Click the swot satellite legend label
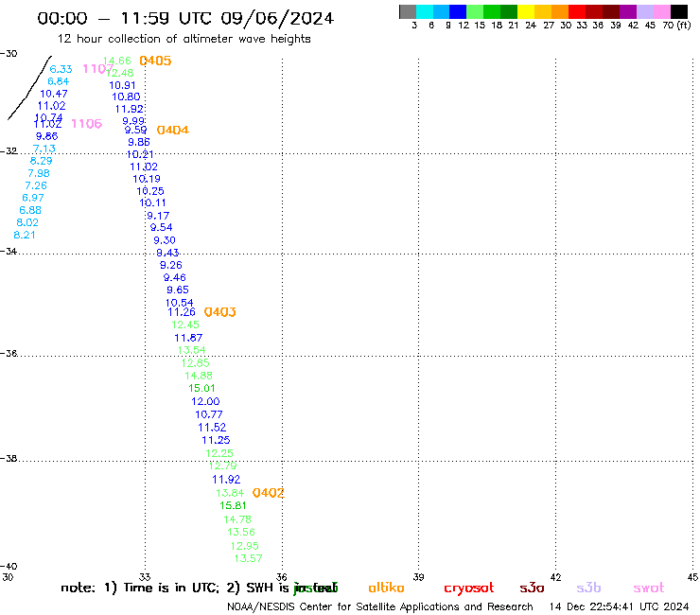 tap(649, 588)
